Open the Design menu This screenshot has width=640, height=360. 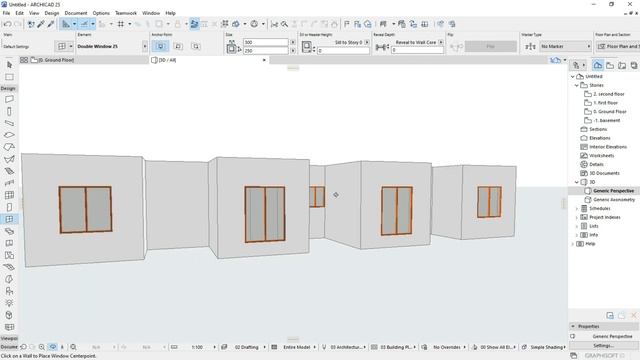click(x=52, y=13)
